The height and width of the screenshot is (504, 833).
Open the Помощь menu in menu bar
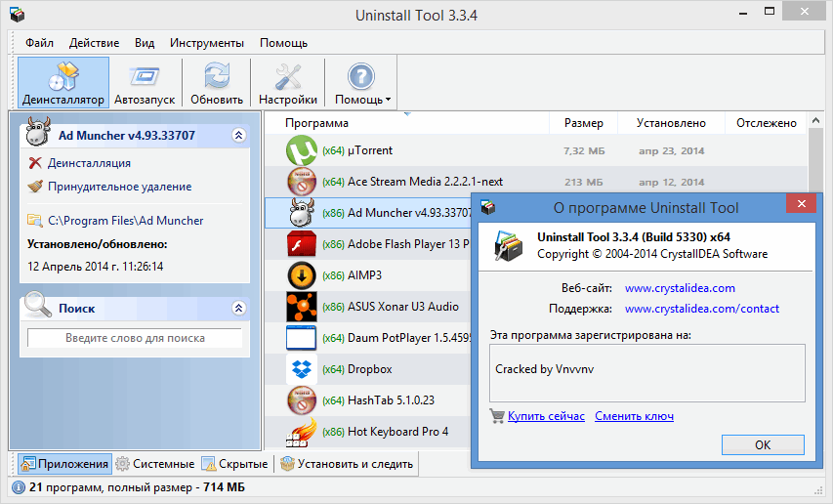point(283,43)
